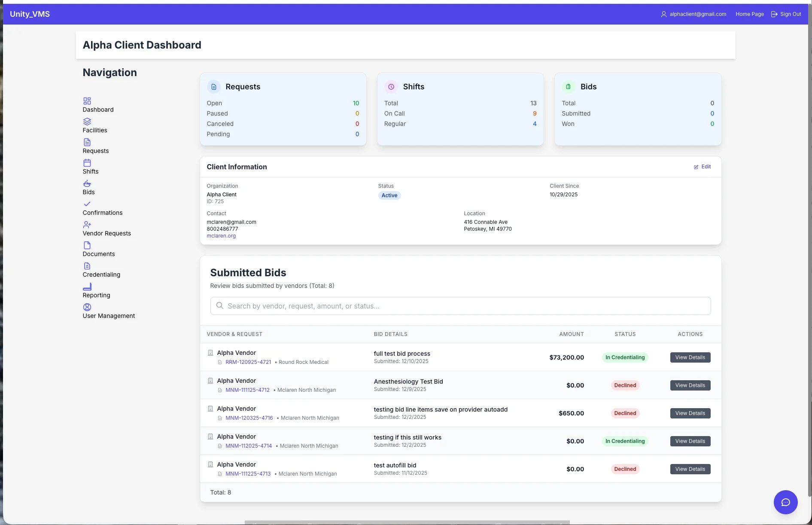Edit the Client Information section
Image resolution: width=812 pixels, height=525 pixels.
pyautogui.click(x=702, y=167)
